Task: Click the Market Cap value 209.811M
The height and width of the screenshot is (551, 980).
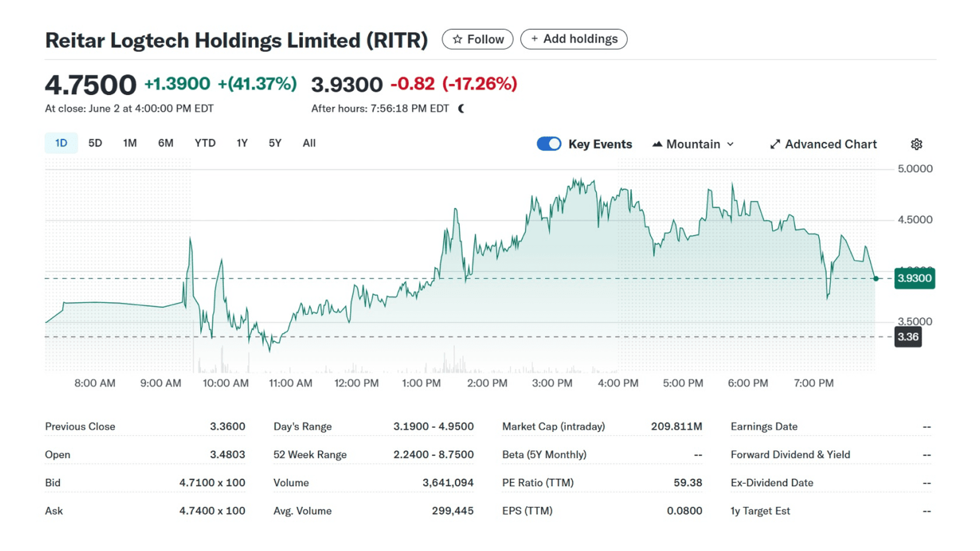Action: (677, 427)
